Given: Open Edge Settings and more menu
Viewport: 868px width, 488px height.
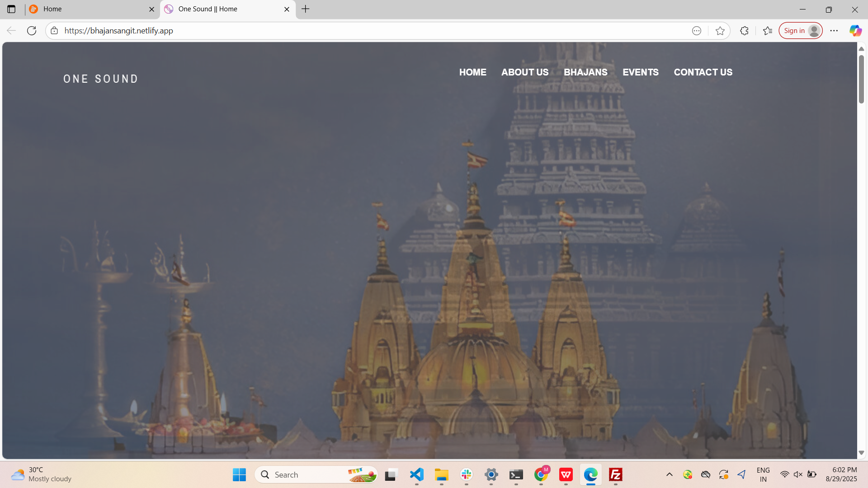Looking at the screenshot, I should click(x=834, y=31).
